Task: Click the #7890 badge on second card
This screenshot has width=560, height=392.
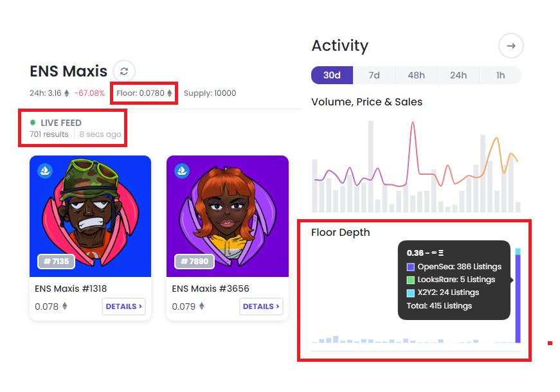Action: pos(194,262)
